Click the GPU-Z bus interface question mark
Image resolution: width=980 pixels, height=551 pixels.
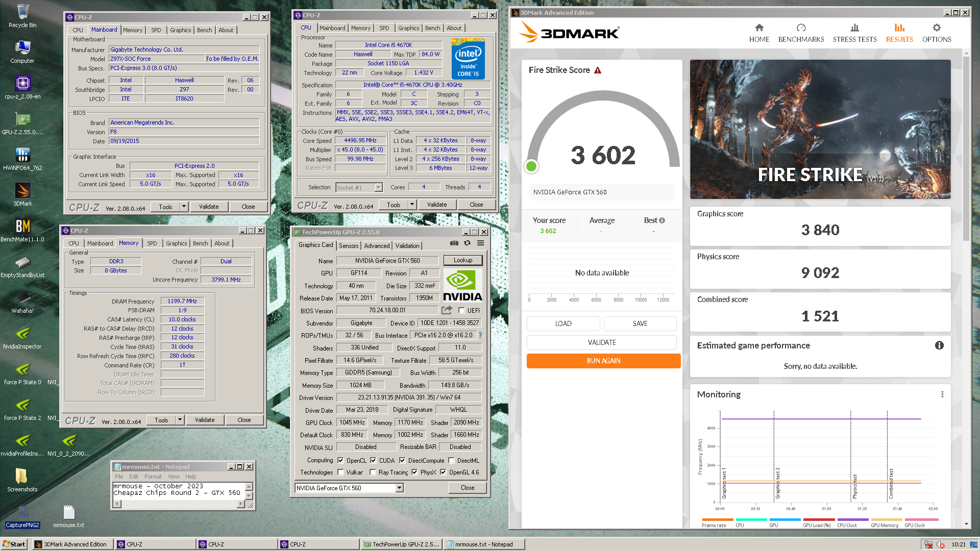pyautogui.click(x=480, y=335)
